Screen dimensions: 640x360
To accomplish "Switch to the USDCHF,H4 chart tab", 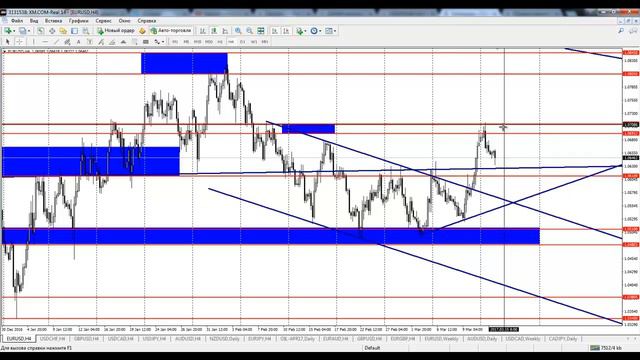I will [53, 339].
